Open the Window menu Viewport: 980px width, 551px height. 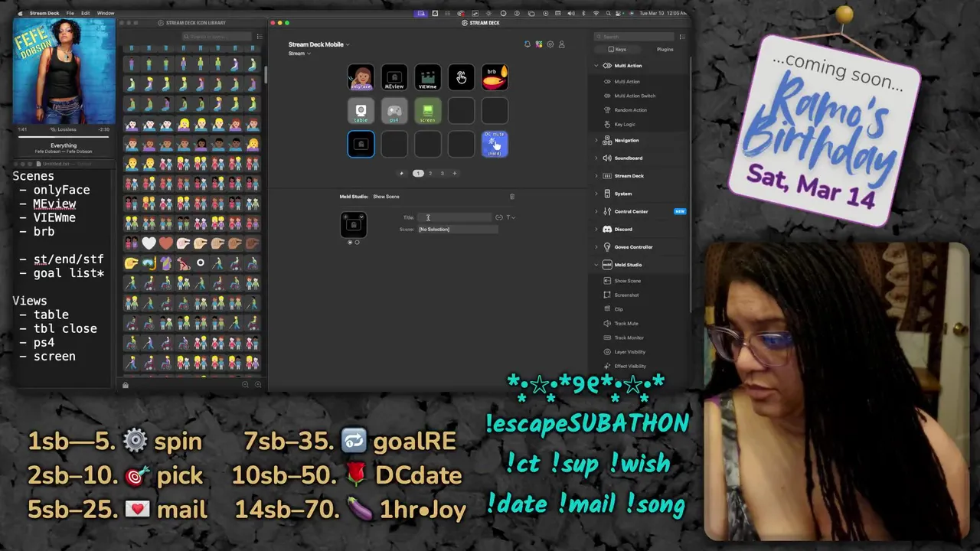coord(106,13)
